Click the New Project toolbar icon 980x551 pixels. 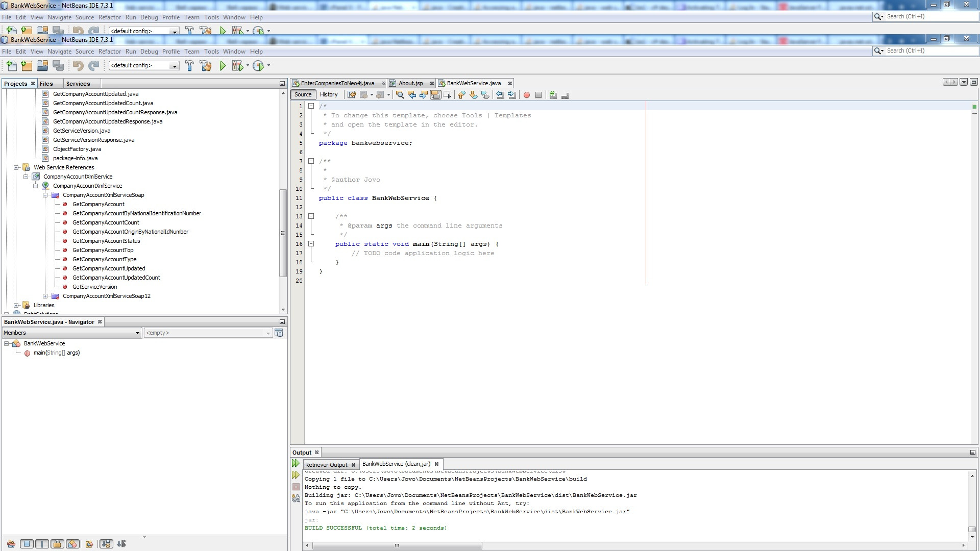(27, 65)
